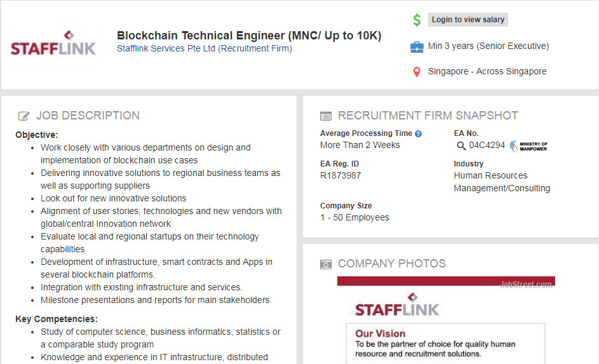This screenshot has height=364, width=599.
Task: Select the Recruitment Firm Snapshot heading
Action: (427, 116)
